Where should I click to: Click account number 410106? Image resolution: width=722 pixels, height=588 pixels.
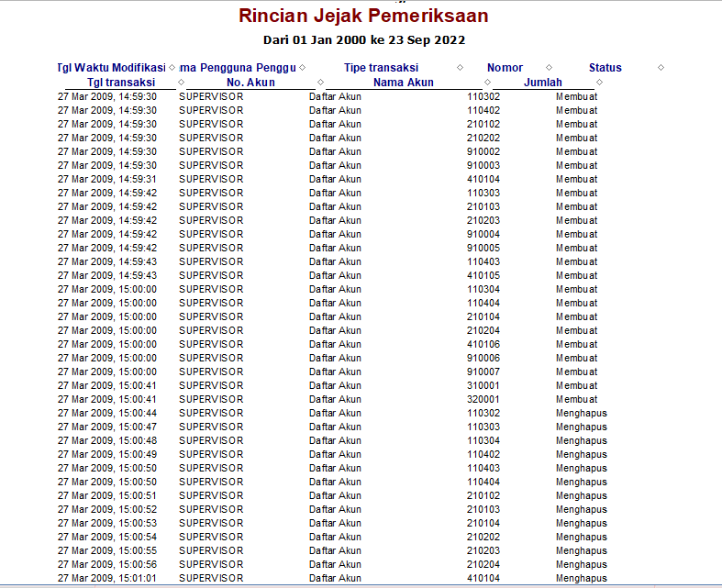click(x=483, y=344)
